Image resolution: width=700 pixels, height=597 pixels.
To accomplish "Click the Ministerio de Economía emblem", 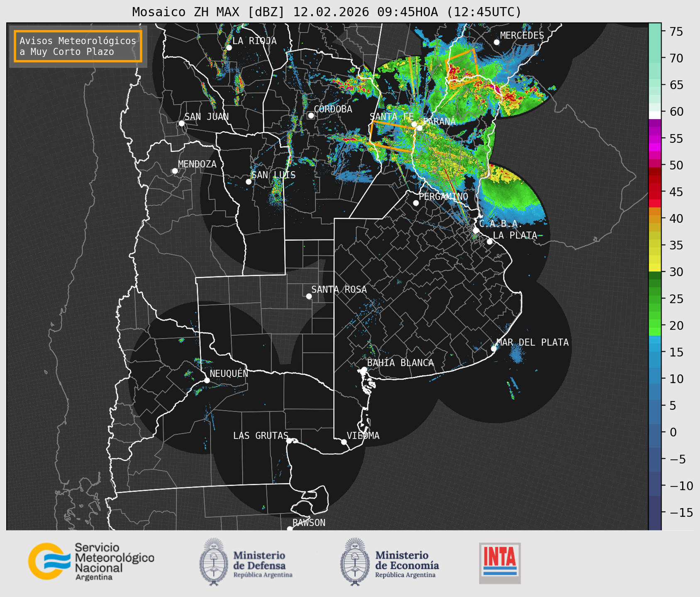I will coord(355,562).
